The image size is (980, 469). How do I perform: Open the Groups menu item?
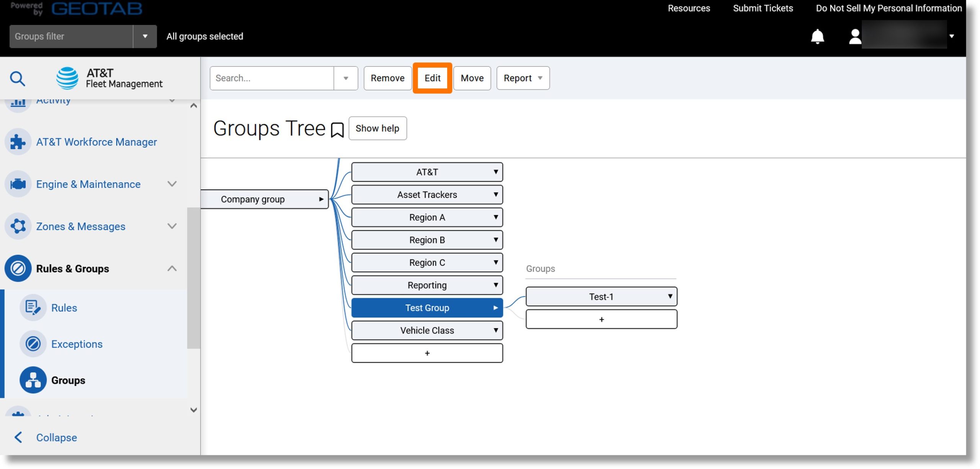coord(68,380)
